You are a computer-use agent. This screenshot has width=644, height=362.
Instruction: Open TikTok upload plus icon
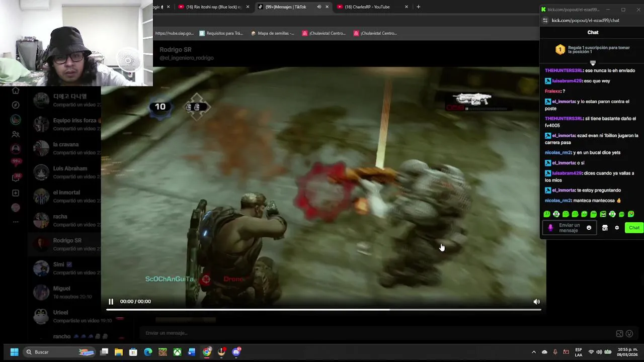[x=16, y=193]
